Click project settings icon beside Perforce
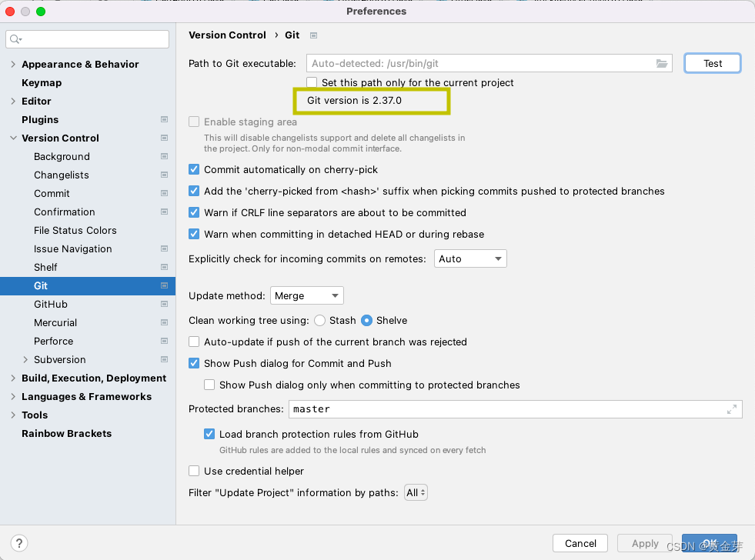 click(164, 341)
